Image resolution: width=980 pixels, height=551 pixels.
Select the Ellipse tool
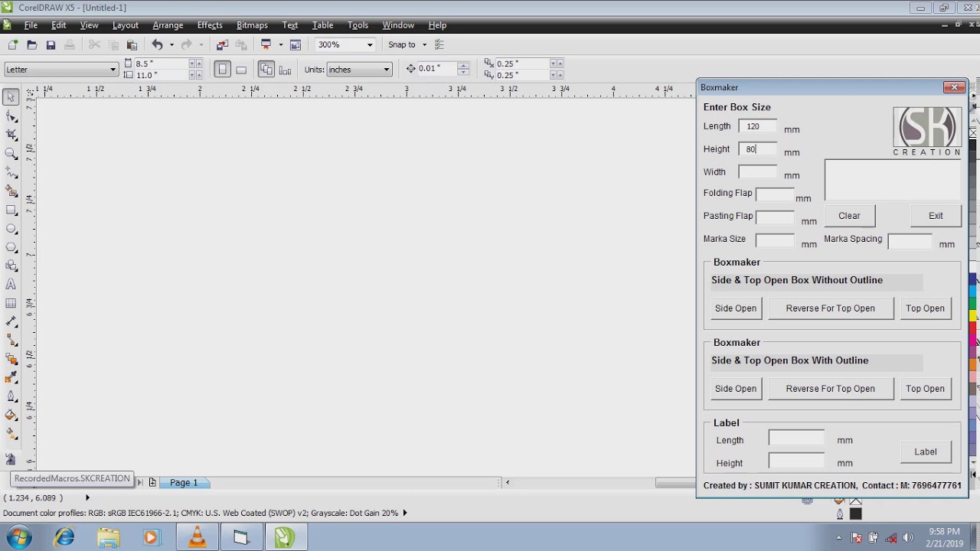pos(11,229)
